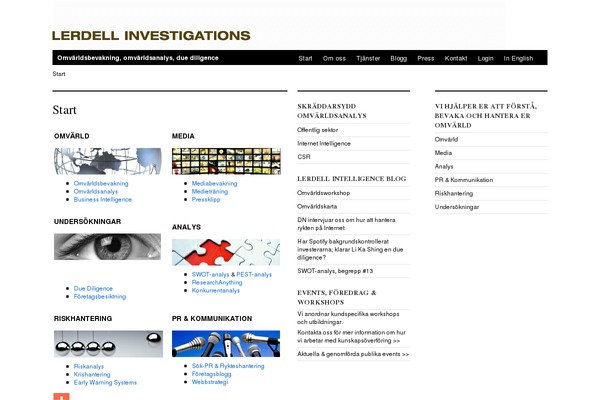Open the Om oss menu item

(x=334, y=58)
